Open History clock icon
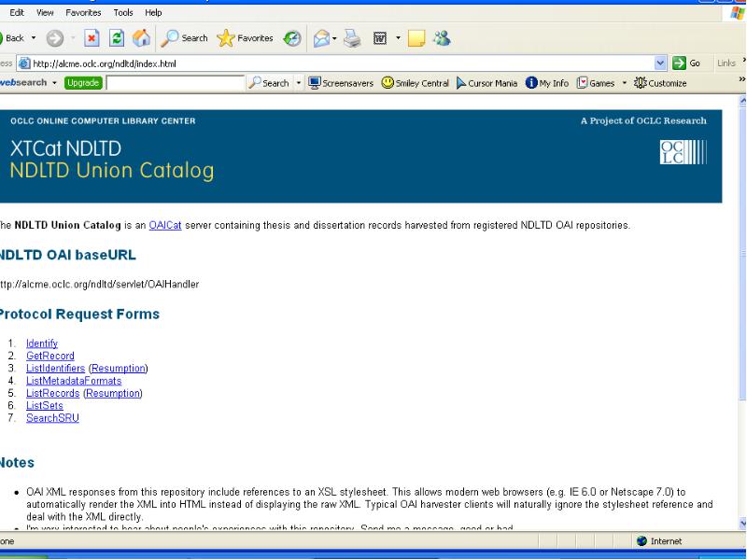The image size is (747, 560). pos(292,38)
